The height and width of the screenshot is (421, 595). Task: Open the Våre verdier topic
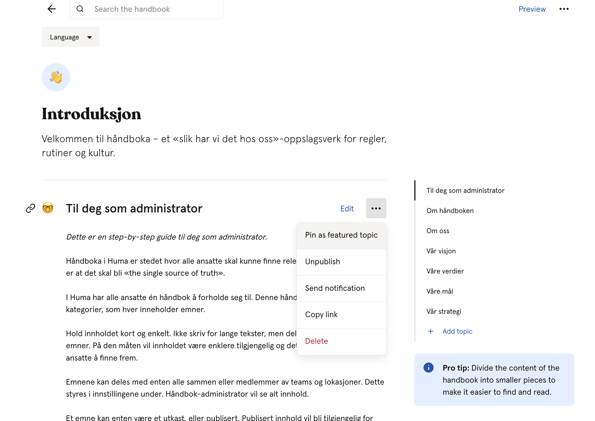[x=445, y=271]
